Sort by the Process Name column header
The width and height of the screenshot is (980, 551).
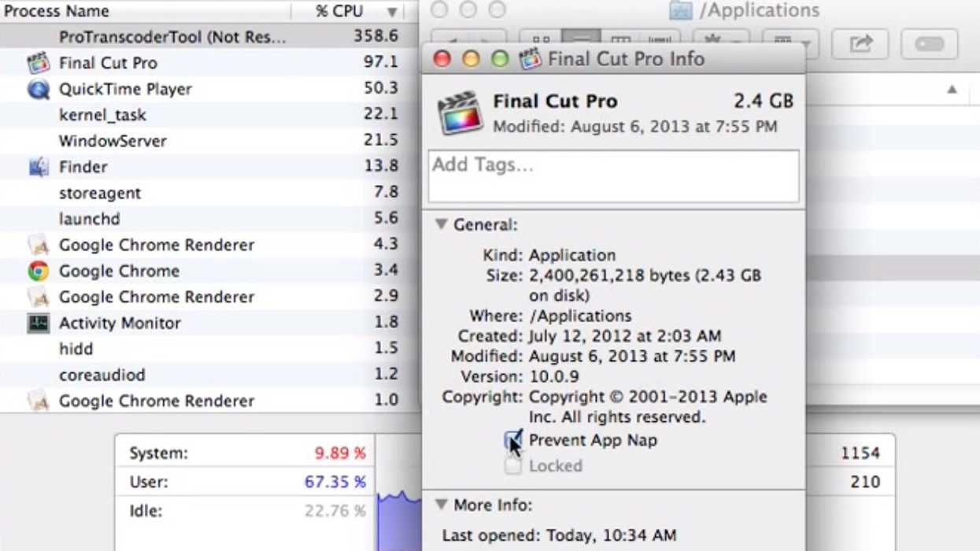146,11
